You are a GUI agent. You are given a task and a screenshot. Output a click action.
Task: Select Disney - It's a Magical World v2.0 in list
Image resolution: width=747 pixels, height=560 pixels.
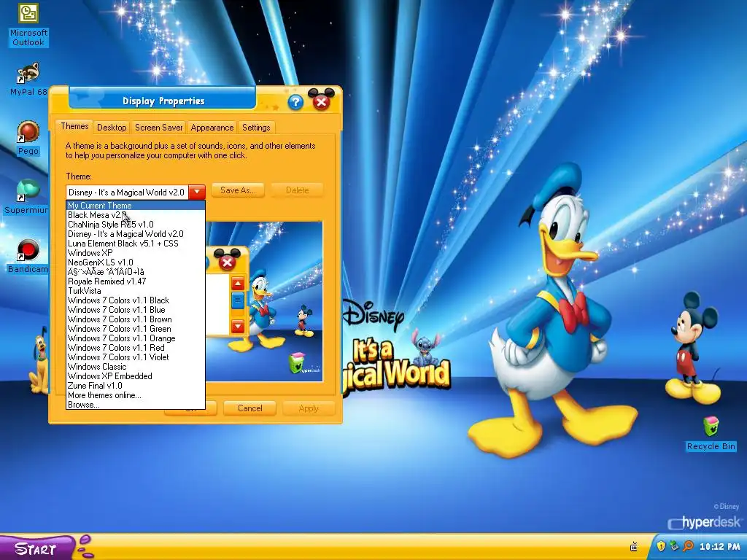click(135, 234)
